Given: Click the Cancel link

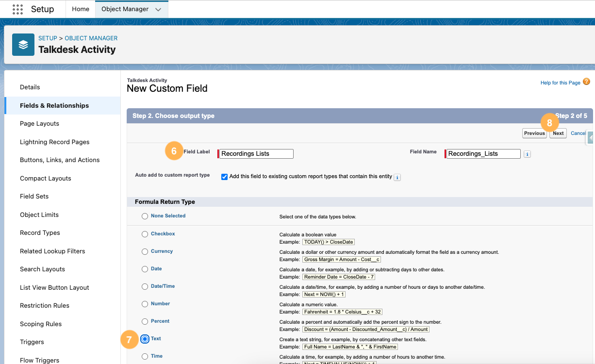Looking at the screenshot, I should (578, 133).
